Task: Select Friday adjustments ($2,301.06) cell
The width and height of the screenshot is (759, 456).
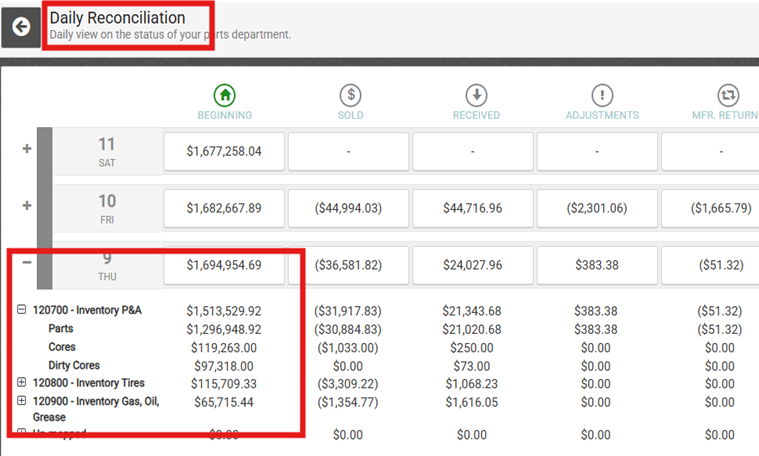Action: 597,209
